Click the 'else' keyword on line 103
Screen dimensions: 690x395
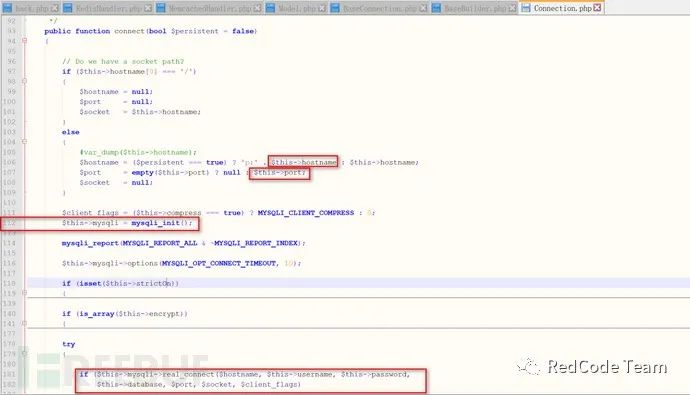[x=70, y=132]
